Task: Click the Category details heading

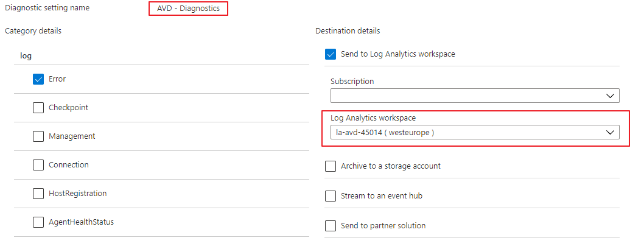Action: (33, 30)
